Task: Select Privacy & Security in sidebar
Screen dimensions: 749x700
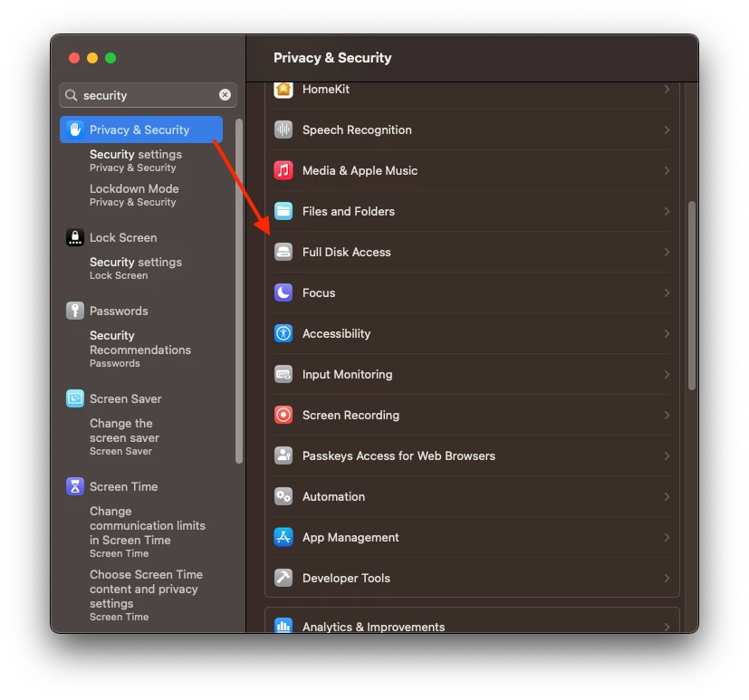Action: (x=141, y=129)
